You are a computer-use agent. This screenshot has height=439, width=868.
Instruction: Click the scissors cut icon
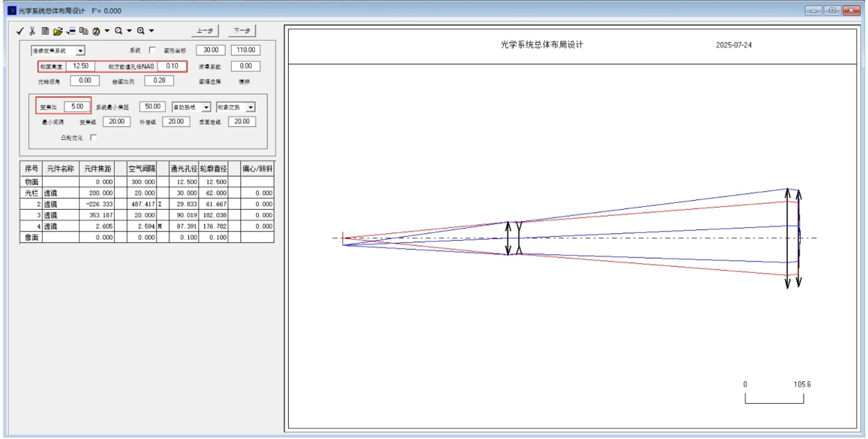(x=32, y=31)
